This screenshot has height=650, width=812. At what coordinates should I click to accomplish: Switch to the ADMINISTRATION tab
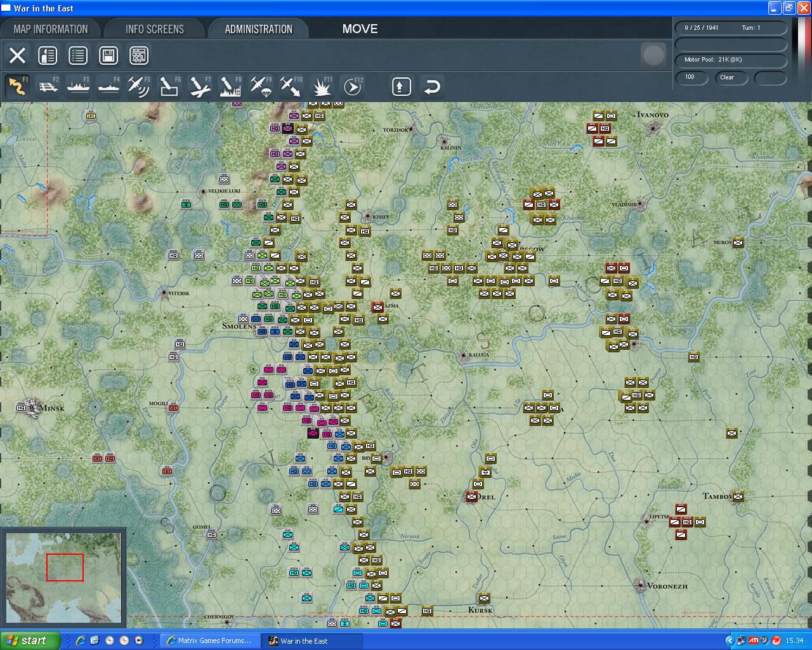258,29
